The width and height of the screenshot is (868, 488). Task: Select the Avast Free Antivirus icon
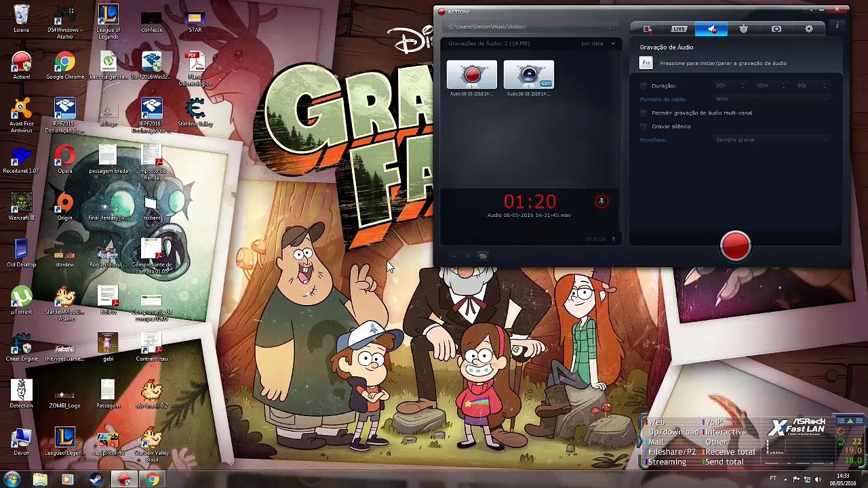[x=21, y=115]
